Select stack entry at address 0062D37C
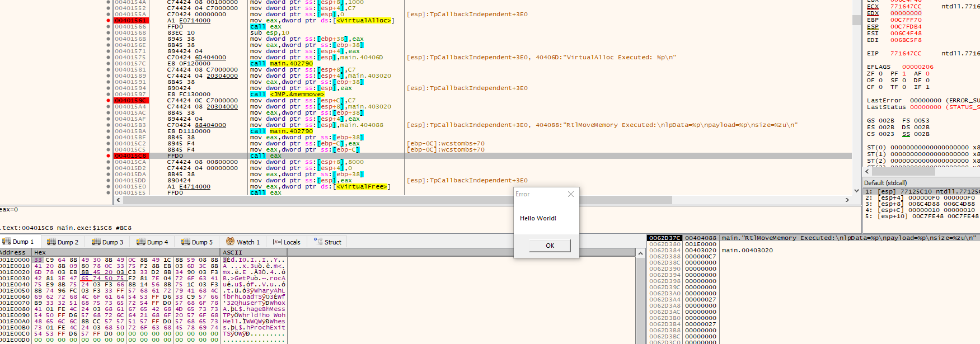 coord(664,238)
